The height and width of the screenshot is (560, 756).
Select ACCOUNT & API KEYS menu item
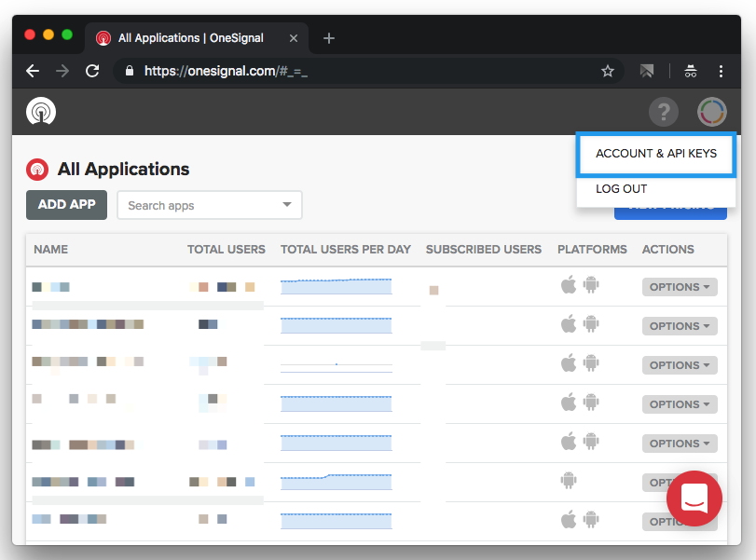pyautogui.click(x=655, y=154)
